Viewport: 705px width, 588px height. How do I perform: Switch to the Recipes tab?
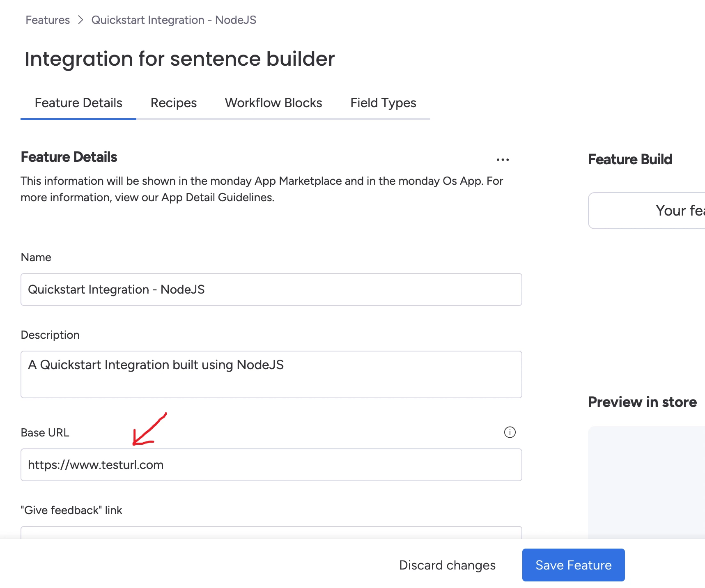(x=174, y=103)
